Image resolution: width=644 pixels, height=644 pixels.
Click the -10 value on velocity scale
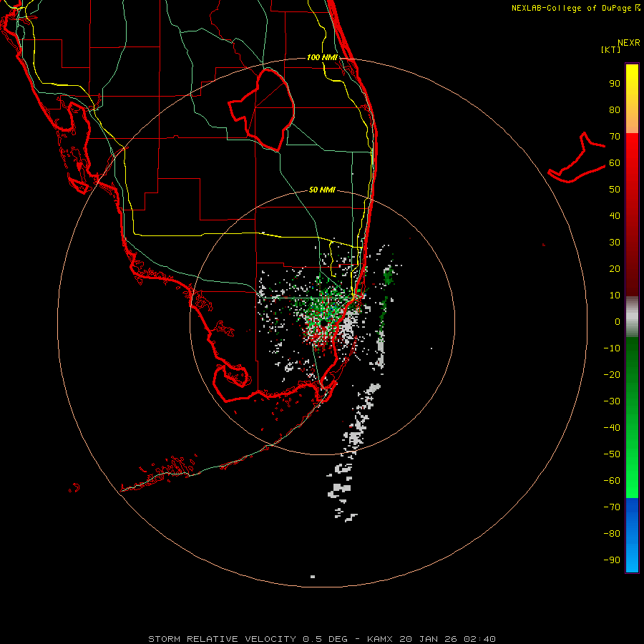[612, 348]
